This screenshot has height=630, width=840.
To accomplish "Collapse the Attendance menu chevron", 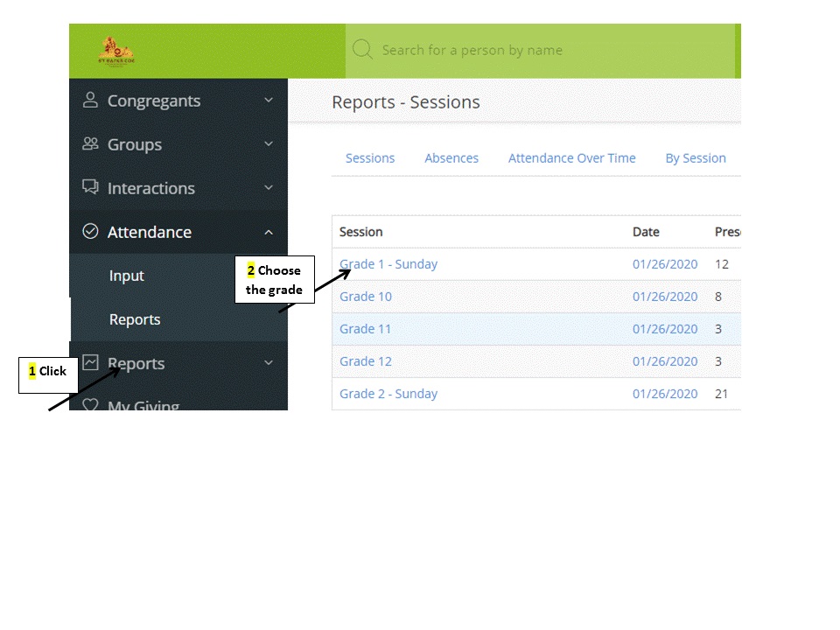I will 269,232.
